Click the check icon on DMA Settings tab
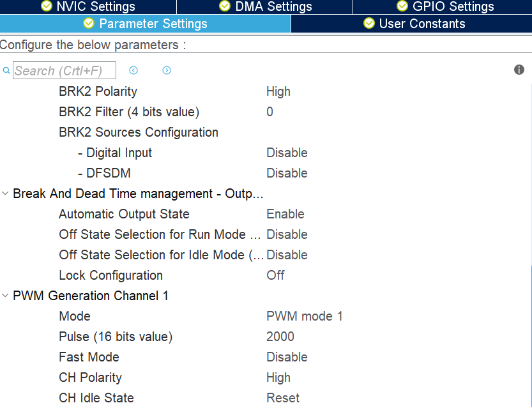The width and height of the screenshot is (532, 410). [x=224, y=7]
